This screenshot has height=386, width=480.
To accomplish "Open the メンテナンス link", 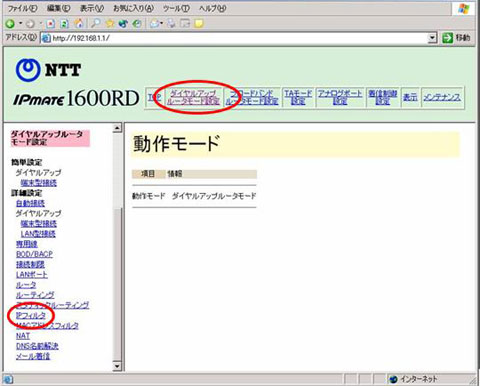I will click(442, 97).
